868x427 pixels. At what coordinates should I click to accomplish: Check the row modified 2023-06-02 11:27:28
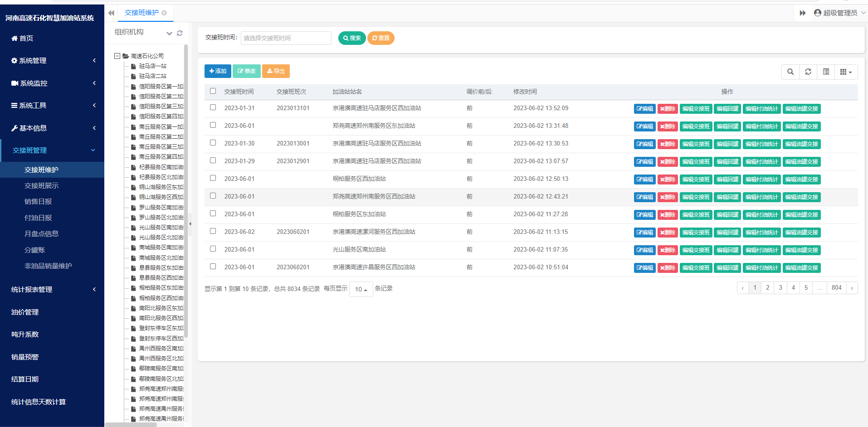213,213
